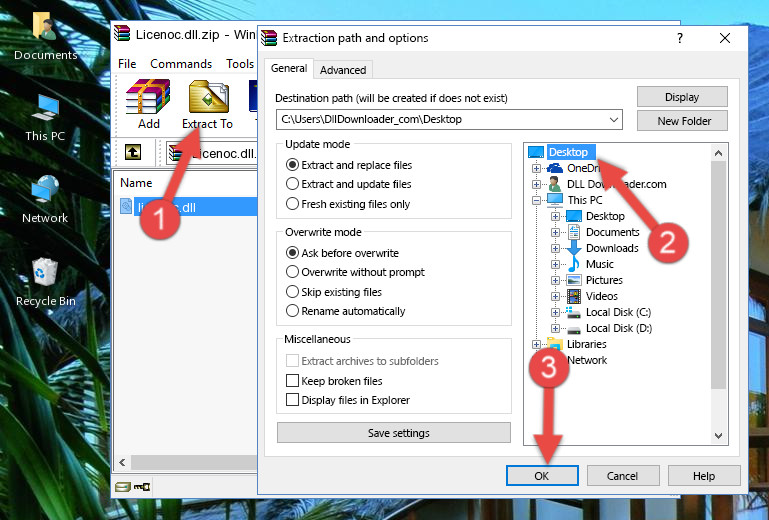This screenshot has width=769, height=520.
Task: Select the This PC desktop icon
Action: click(x=45, y=107)
